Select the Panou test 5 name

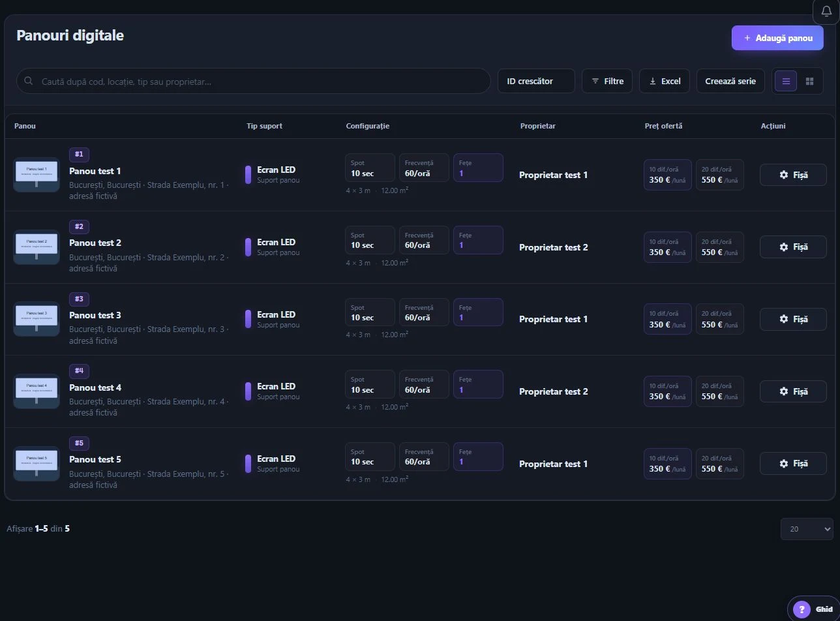click(x=95, y=459)
